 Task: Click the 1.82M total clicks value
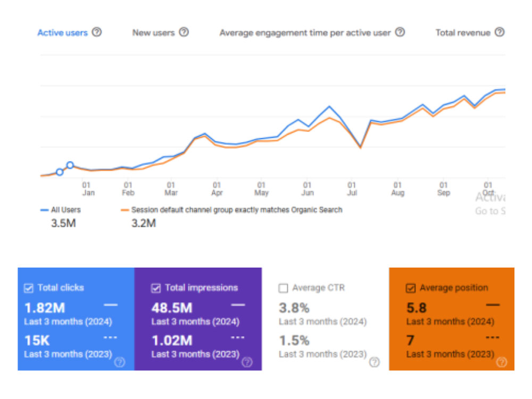coord(45,307)
